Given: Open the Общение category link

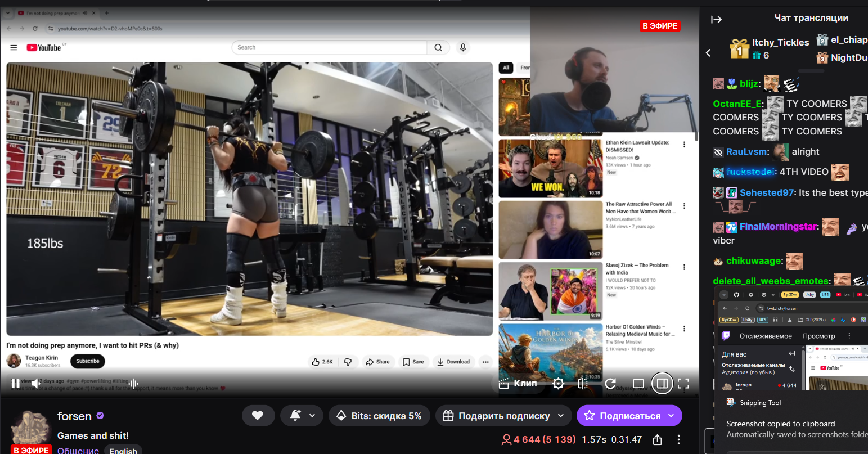Looking at the screenshot, I should coord(78,450).
